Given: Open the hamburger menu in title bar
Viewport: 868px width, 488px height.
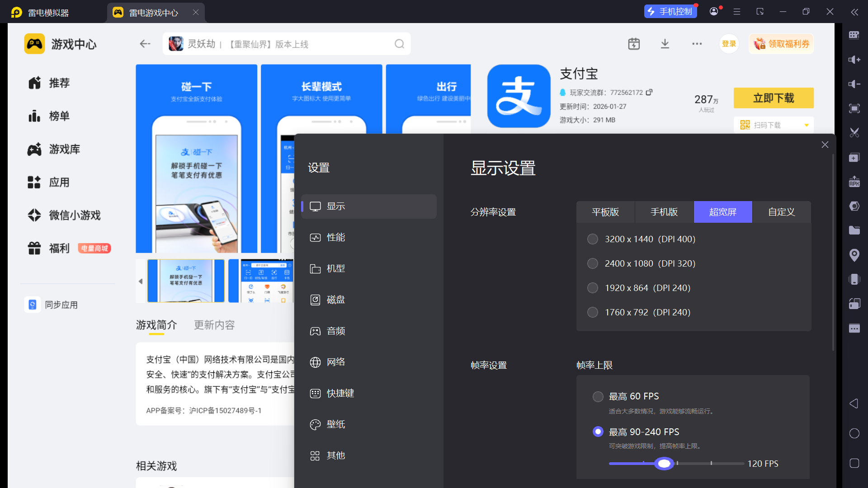Looking at the screenshot, I should tap(737, 12).
